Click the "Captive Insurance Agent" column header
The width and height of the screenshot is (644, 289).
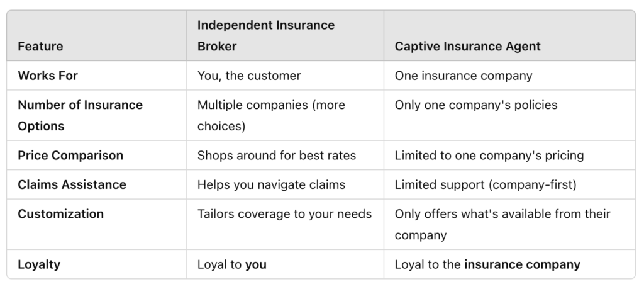point(467,47)
